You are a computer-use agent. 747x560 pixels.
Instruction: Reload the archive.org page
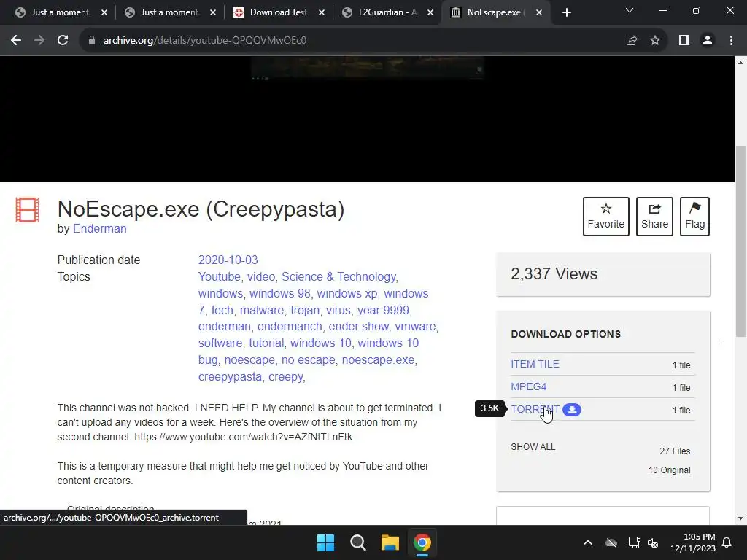[63, 41]
